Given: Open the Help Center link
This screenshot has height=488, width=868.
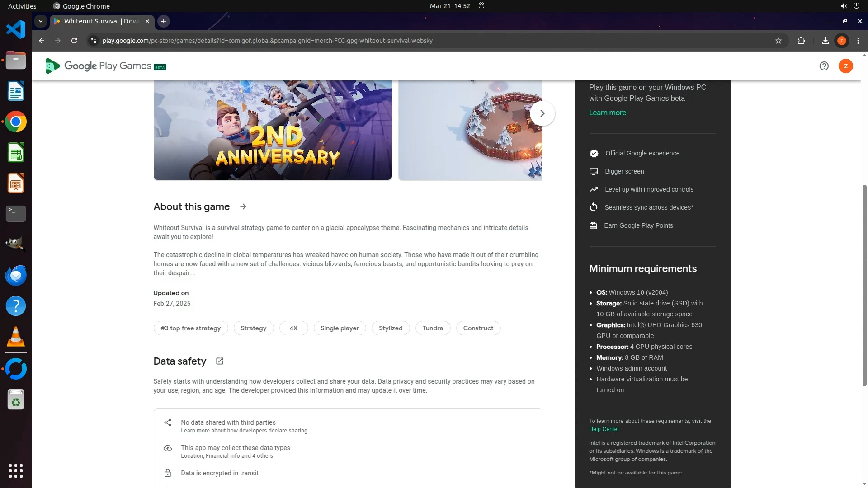Looking at the screenshot, I should point(604,429).
